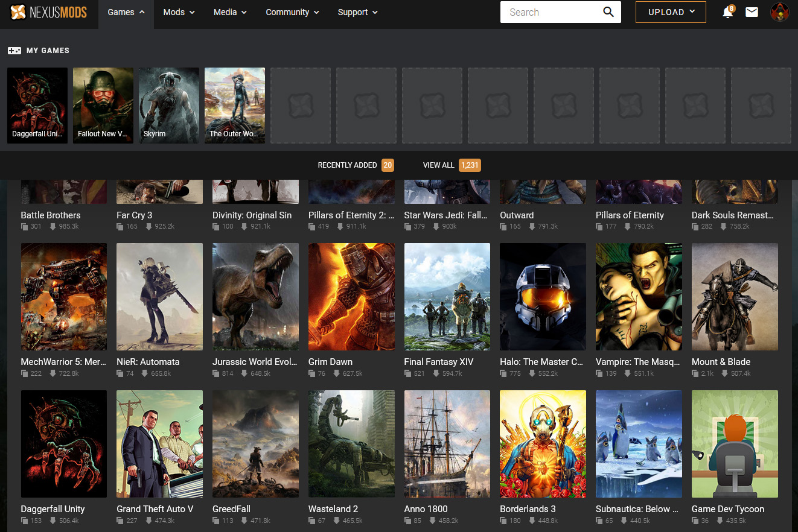The width and height of the screenshot is (798, 532).
Task: Open the Dark Souls Remastered title link
Action: coord(733,215)
